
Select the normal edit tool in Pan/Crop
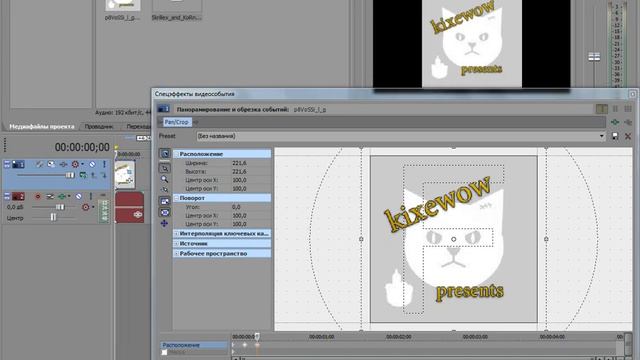click(x=164, y=168)
